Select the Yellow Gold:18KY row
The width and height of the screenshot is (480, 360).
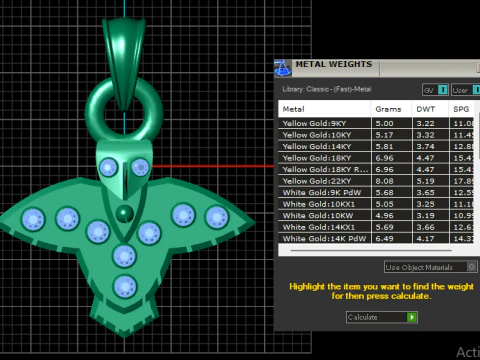tap(376, 158)
